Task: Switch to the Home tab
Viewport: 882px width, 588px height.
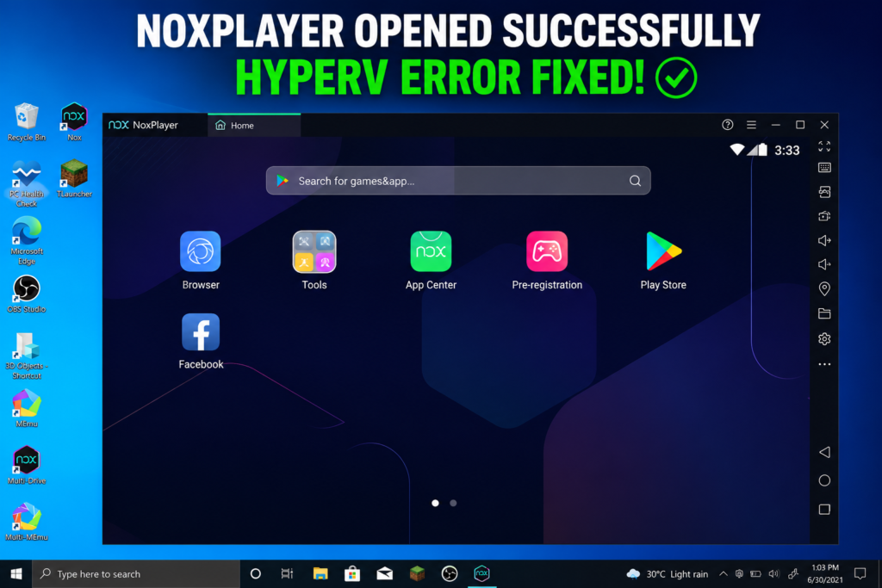Action: point(254,126)
